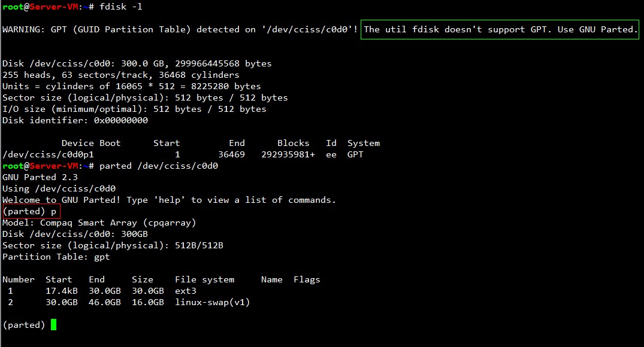Click the green cursor at the parted prompt
The image size is (644, 347).
click(x=53, y=325)
